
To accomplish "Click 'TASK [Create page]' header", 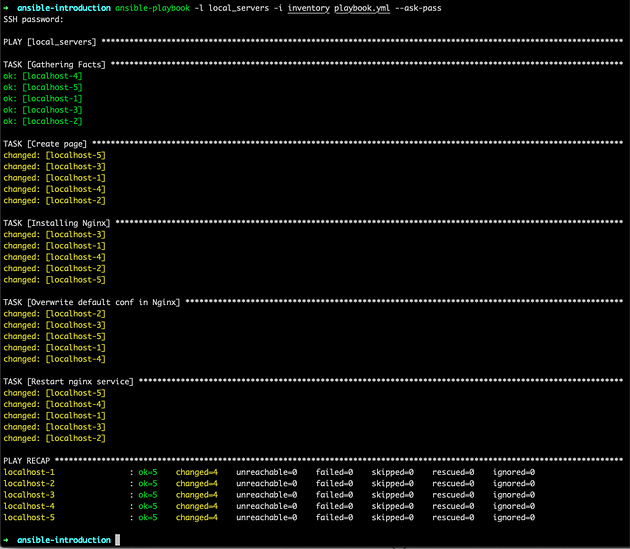I will [45, 144].
